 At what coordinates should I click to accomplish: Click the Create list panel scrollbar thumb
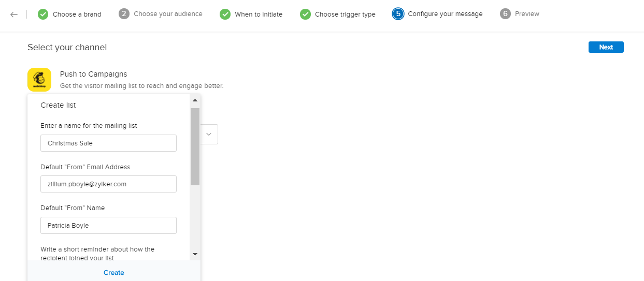[195, 146]
